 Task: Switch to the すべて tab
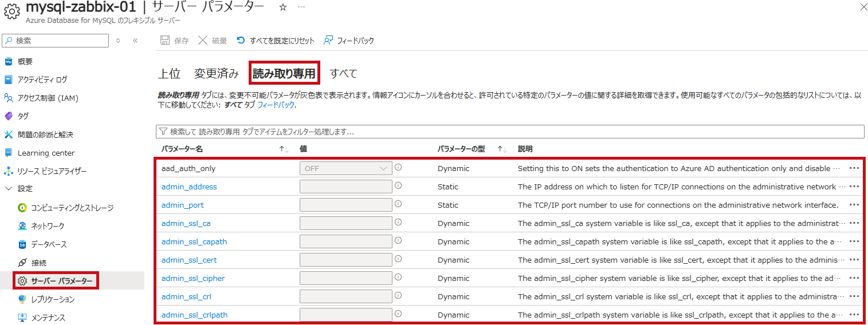[344, 73]
